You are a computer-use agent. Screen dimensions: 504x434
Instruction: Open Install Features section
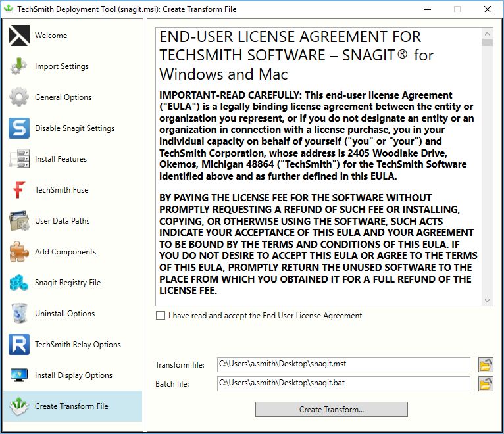(x=61, y=158)
